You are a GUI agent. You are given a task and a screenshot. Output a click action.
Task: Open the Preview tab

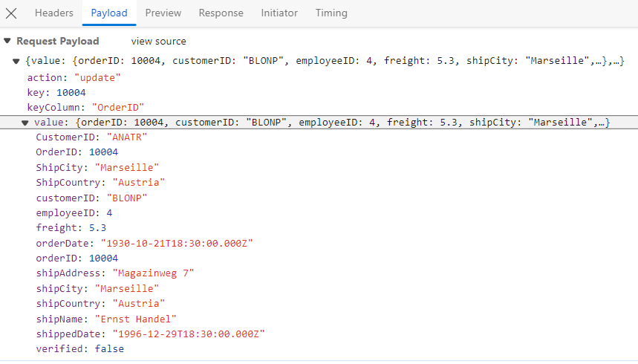163,13
